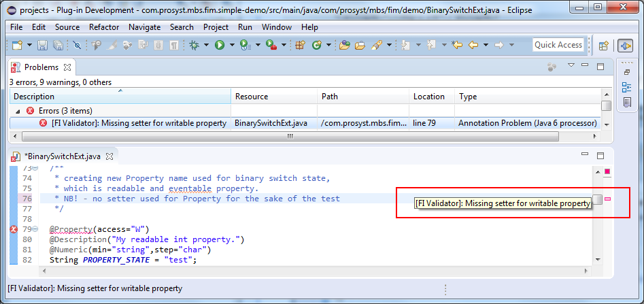Toggle the Plug-in Development perspective button

[x=625, y=45]
